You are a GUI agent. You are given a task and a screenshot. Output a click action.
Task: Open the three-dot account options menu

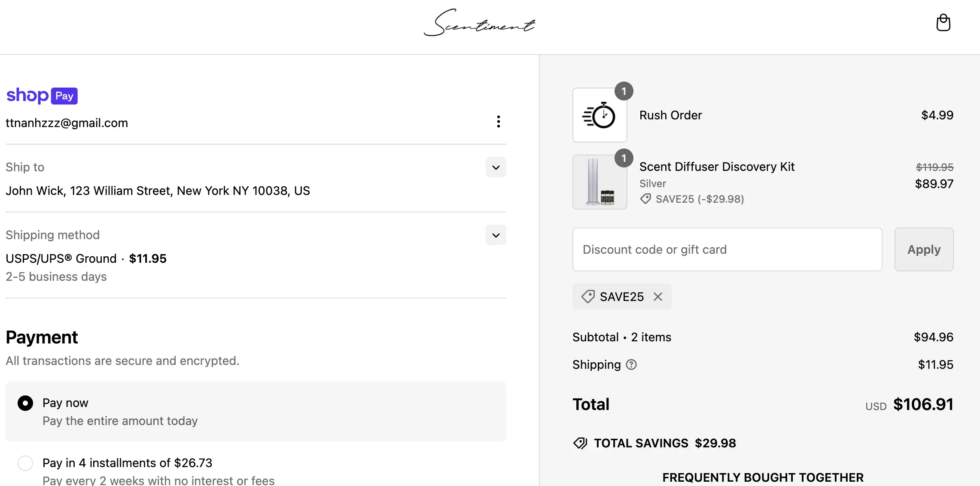[498, 121]
